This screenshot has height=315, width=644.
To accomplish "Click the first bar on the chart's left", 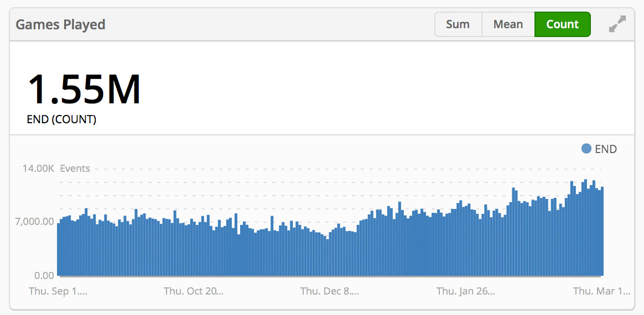I will pos(59,250).
